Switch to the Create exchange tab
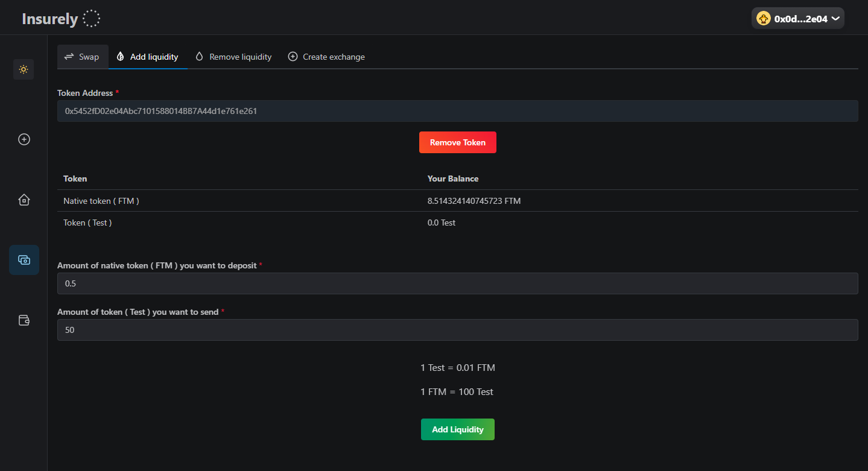Viewport: 868px width, 471px height. 326,56
